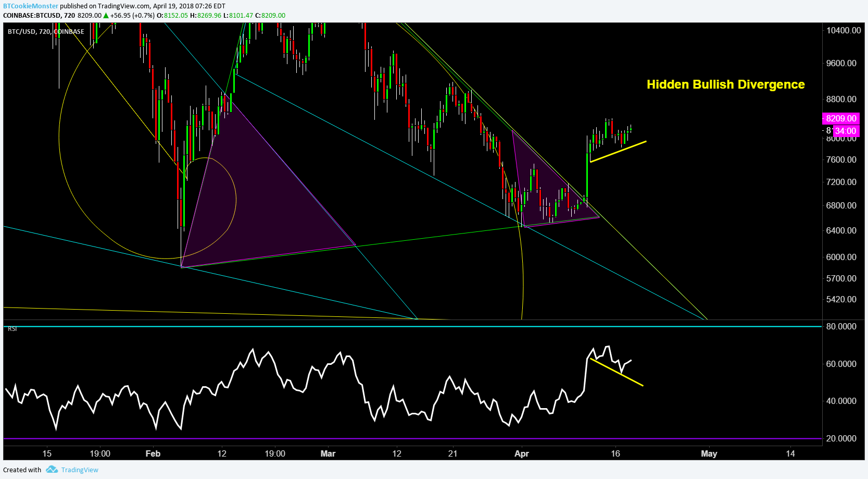
Task: Click the RSI 80.0000 level label
Action: [841, 326]
